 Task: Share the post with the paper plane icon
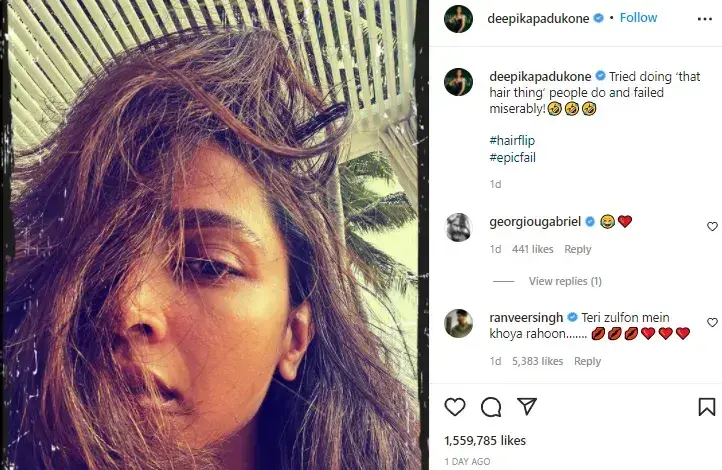pyautogui.click(x=527, y=406)
